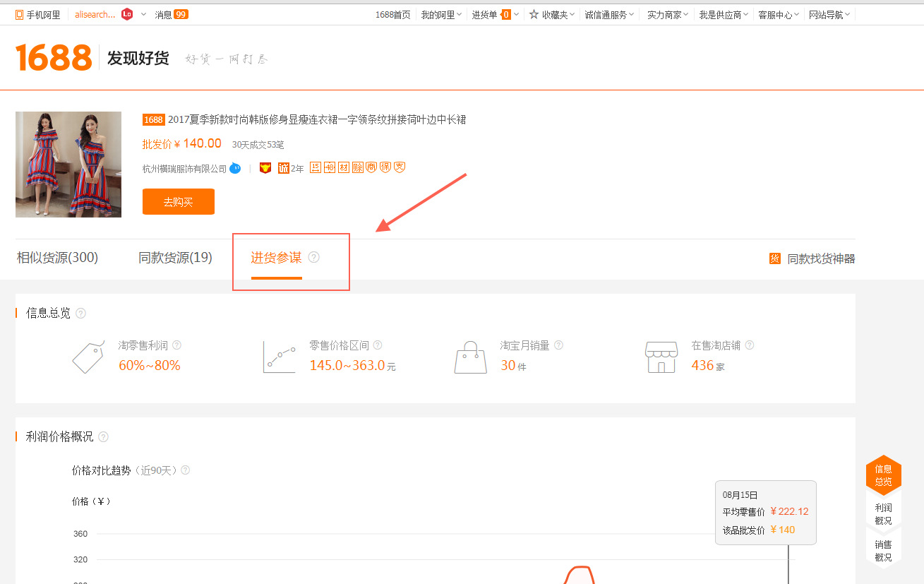Switch to 同款货源(19) tab
This screenshot has height=584, width=924.
(x=175, y=258)
